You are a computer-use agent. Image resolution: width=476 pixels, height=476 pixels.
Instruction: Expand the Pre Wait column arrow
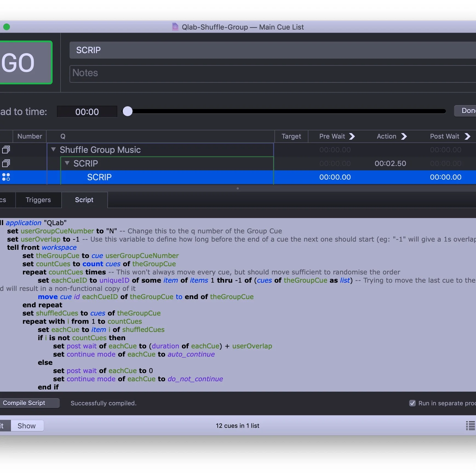tap(352, 136)
